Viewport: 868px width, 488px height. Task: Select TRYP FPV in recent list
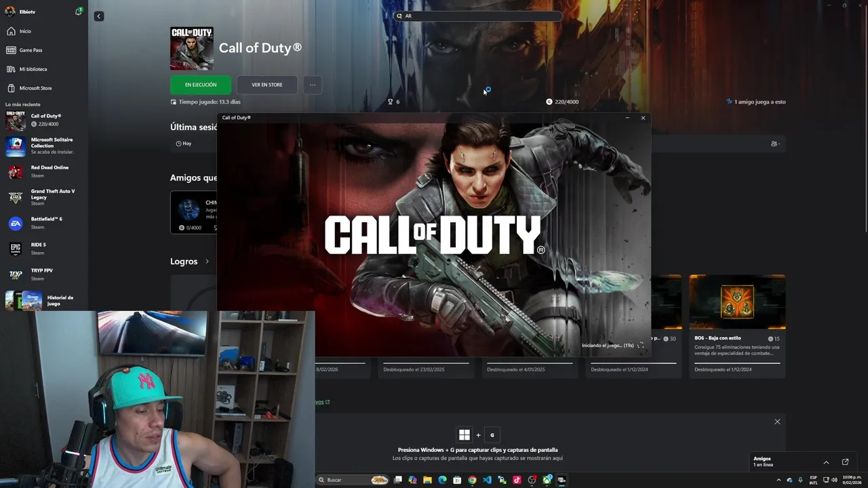click(x=43, y=274)
